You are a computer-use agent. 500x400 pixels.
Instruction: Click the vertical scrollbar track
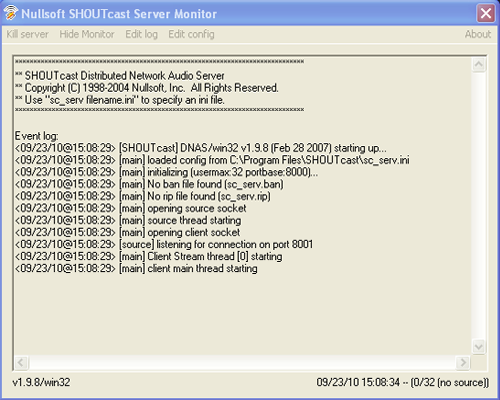tap(479, 206)
